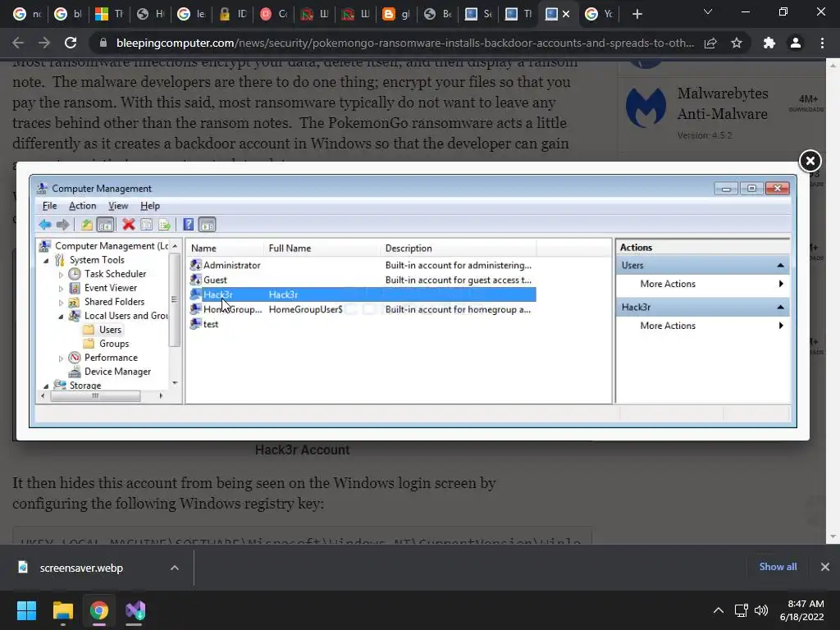Viewport: 840px width, 630px height.
Task: Close the active browser tab
Action: (x=566, y=15)
